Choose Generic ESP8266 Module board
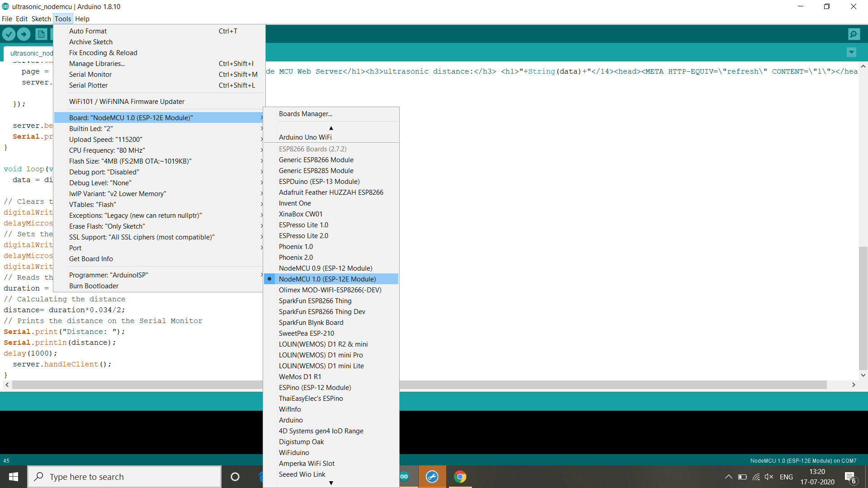Screen dimensions: 868x488 pyautogui.click(x=316, y=160)
